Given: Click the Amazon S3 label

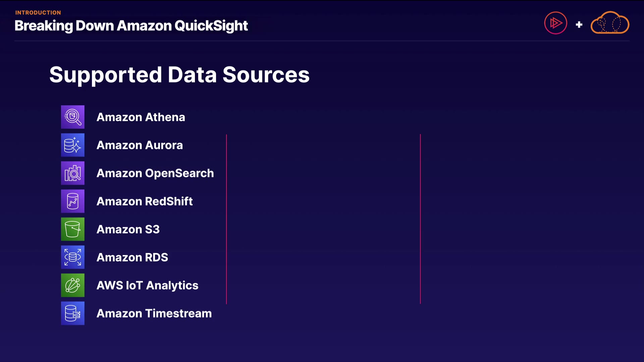Looking at the screenshot, I should tap(128, 230).
